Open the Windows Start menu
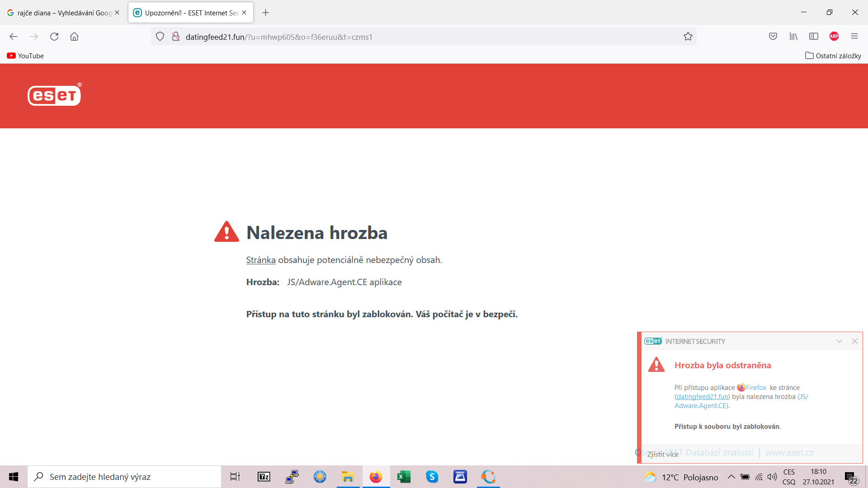This screenshot has height=488, width=868. click(14, 477)
